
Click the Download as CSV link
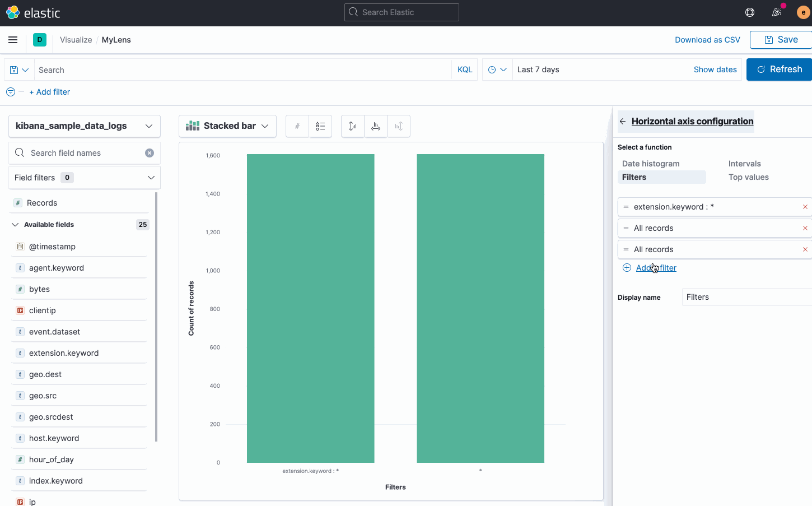click(707, 40)
